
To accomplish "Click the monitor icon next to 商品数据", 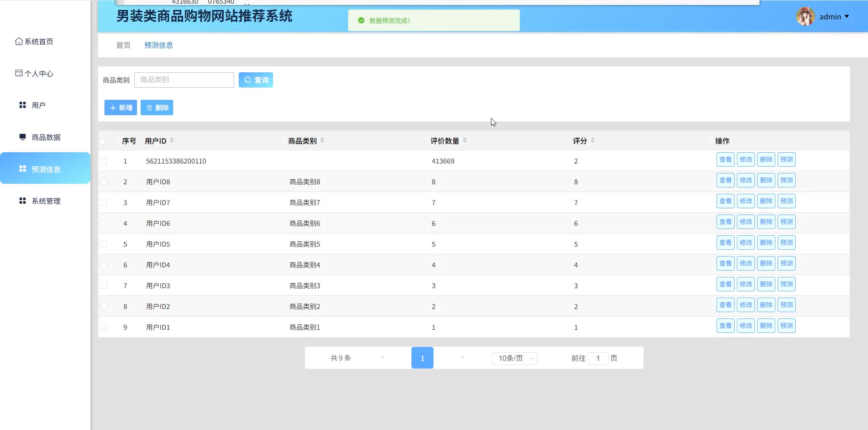I will (22, 137).
